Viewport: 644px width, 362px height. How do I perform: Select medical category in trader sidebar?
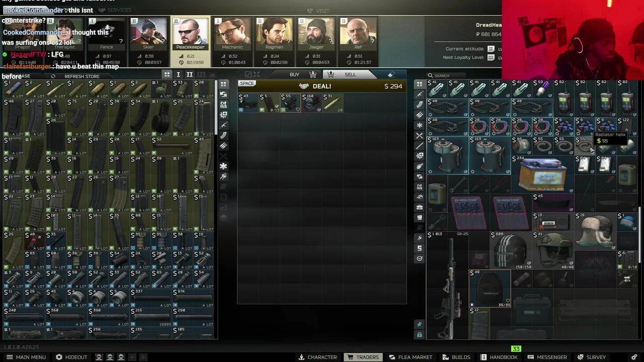tap(223, 115)
